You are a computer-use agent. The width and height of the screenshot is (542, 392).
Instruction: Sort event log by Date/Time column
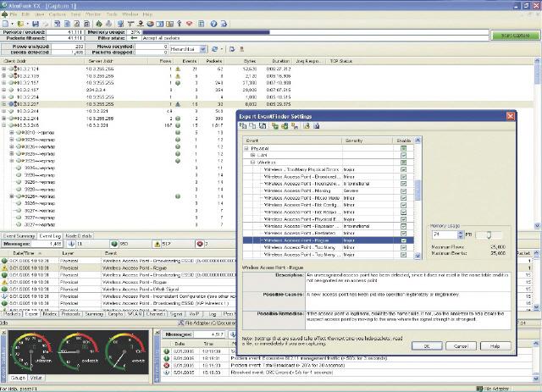point(30,253)
